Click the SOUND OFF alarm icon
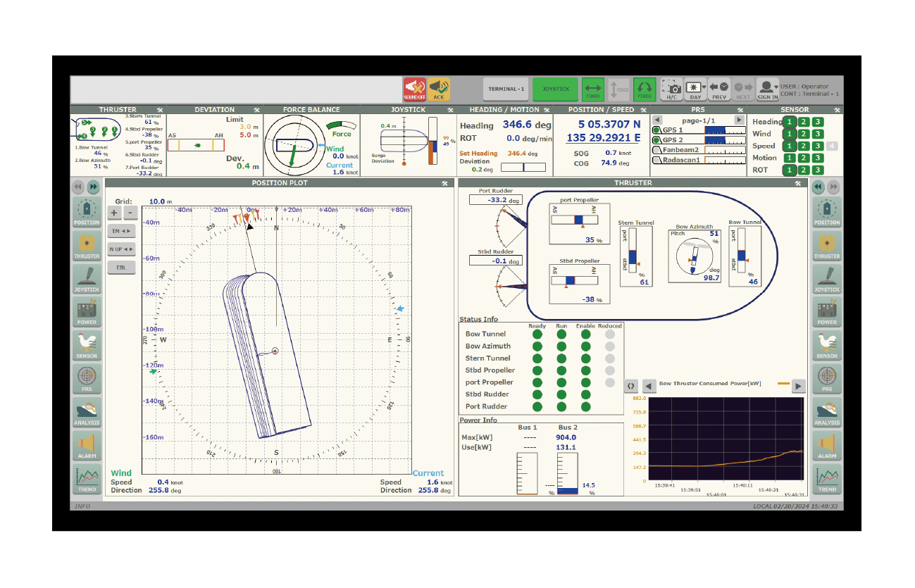Image resolution: width=915 pixels, height=588 pixels. point(415,89)
